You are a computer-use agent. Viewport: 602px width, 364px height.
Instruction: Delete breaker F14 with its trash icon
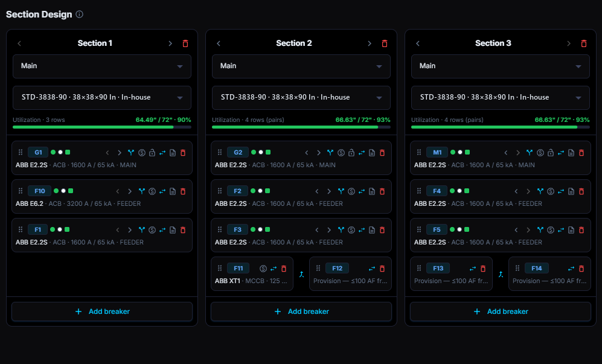[581, 269]
